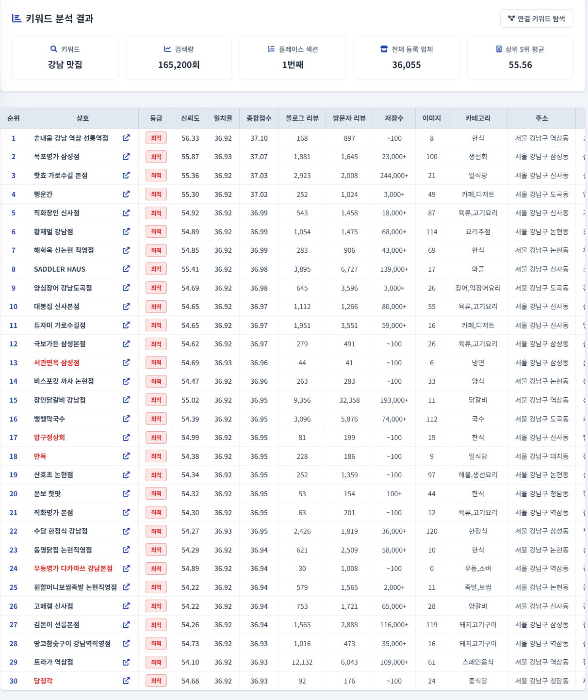Sort by 블로그 리뷰 column header
The height and width of the screenshot is (700, 588).
(x=302, y=118)
